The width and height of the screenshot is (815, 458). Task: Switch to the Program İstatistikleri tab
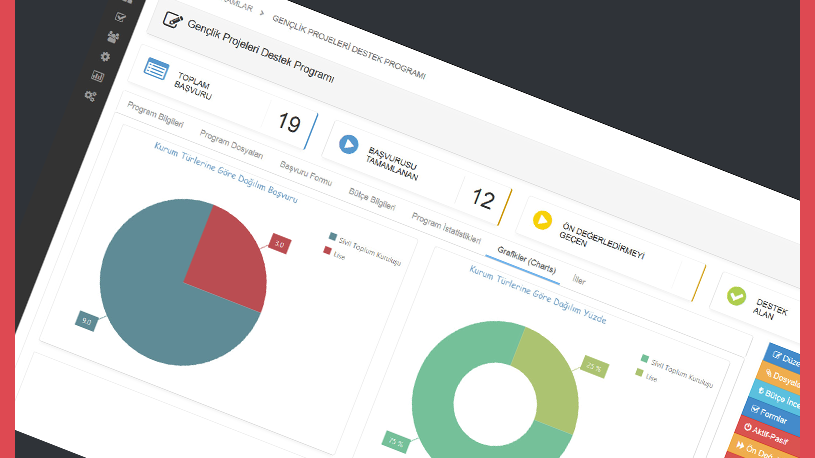pos(446,229)
